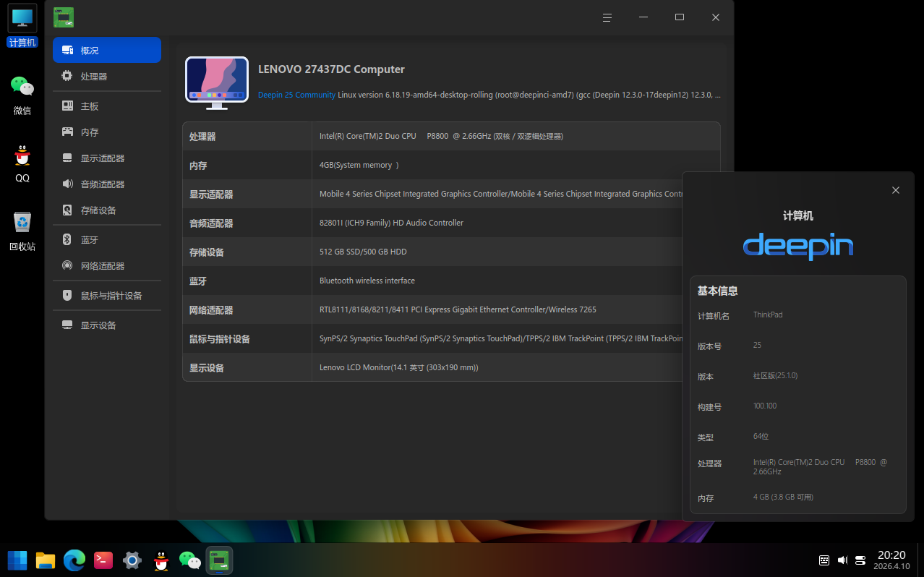Open the launcher from the taskbar
Viewport: 924px width, 577px height.
click(x=16, y=560)
